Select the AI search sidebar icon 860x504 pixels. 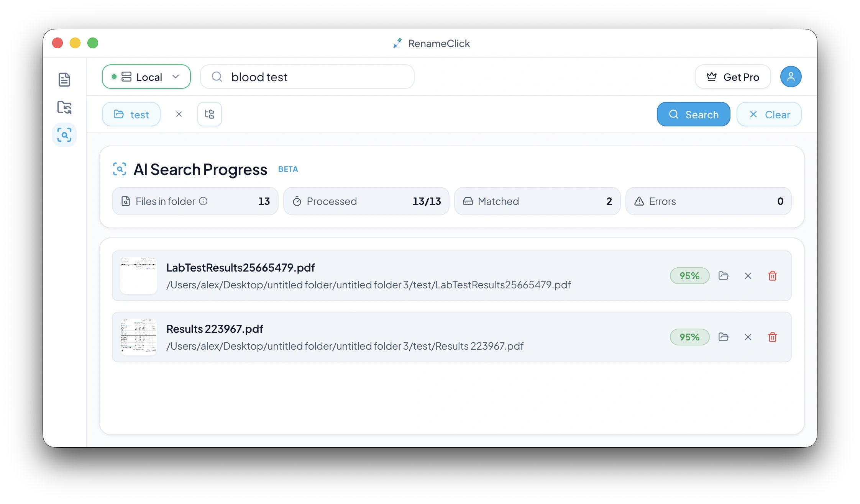click(64, 135)
